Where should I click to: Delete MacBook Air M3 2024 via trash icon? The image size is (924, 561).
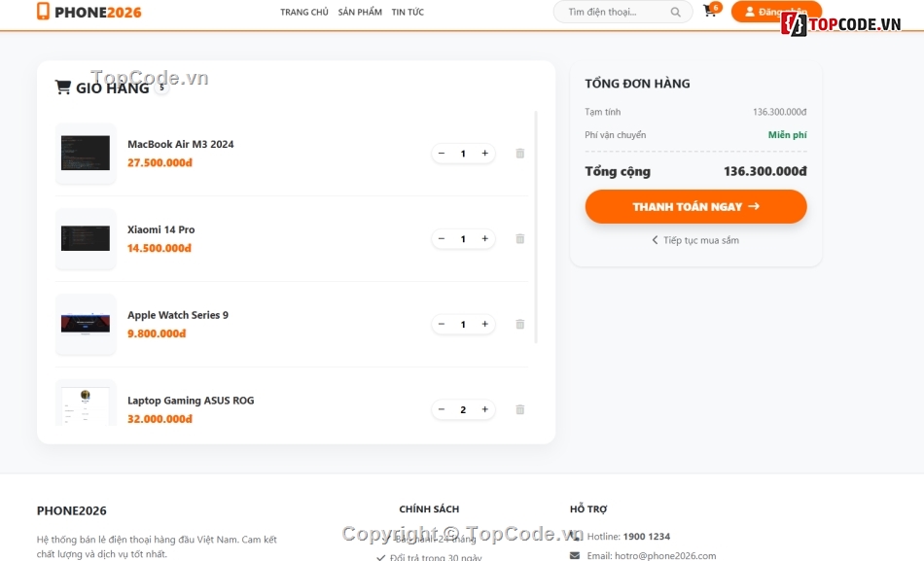tap(519, 153)
